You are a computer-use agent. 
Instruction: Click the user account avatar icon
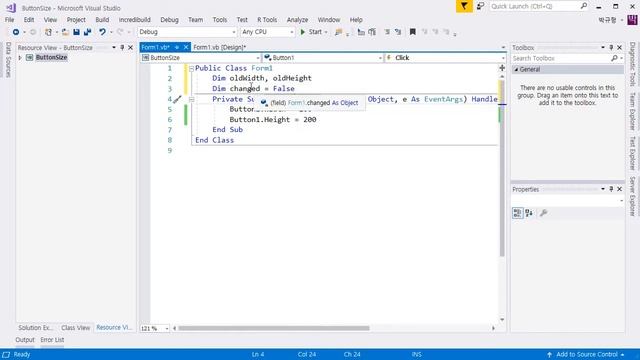pyautogui.click(x=632, y=20)
